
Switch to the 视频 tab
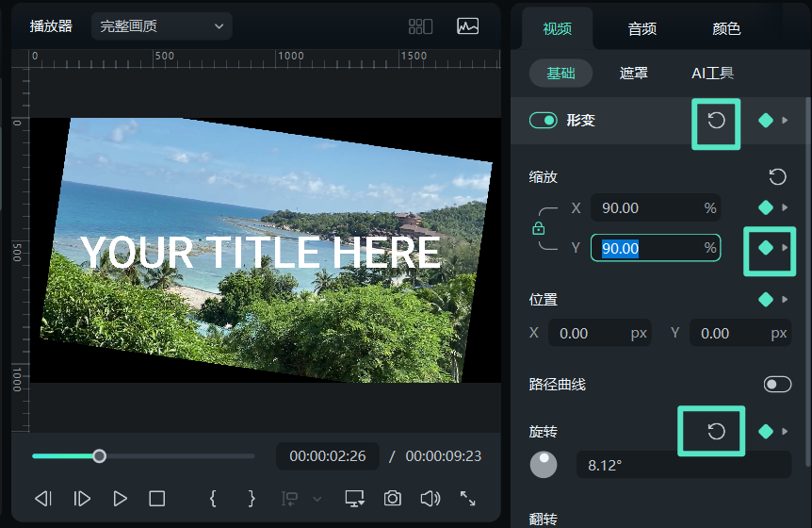tap(558, 28)
